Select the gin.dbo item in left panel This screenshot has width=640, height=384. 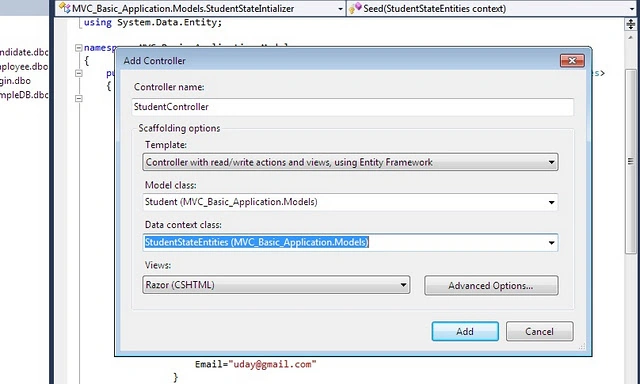point(16,81)
